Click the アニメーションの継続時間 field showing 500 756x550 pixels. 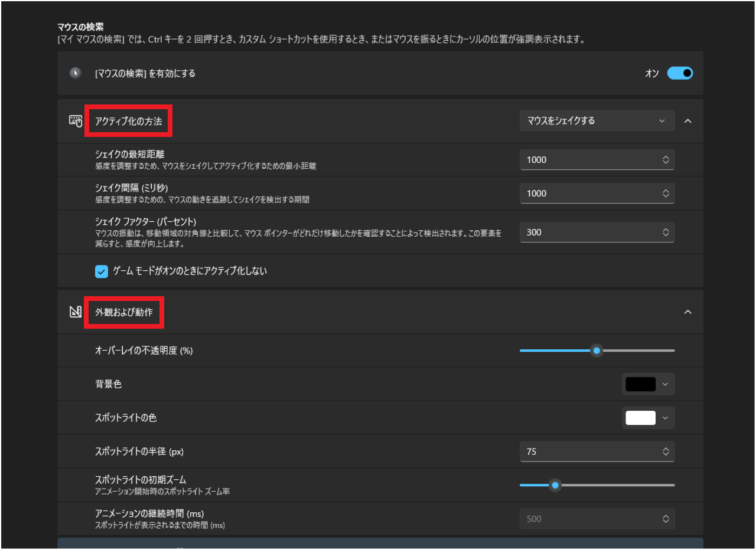pyautogui.click(x=588, y=519)
